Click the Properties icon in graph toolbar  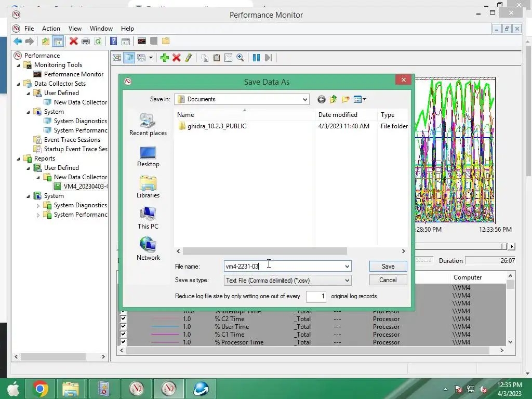click(229, 58)
